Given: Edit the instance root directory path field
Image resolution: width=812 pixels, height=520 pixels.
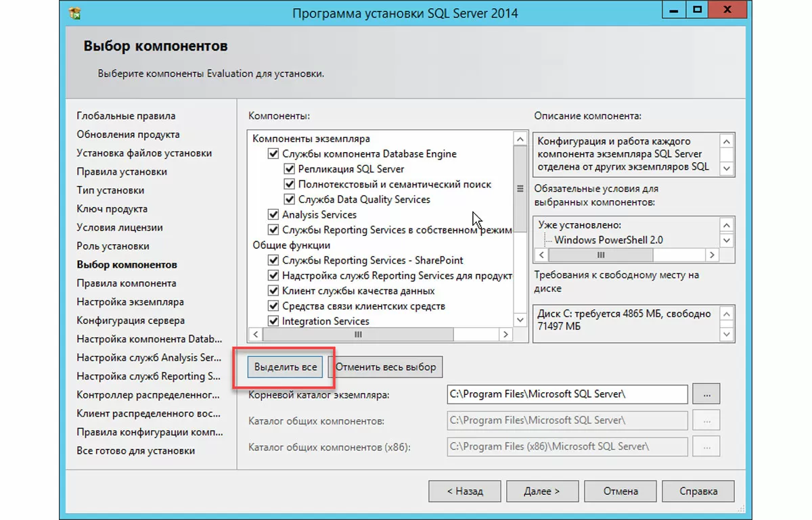Looking at the screenshot, I should [x=567, y=394].
